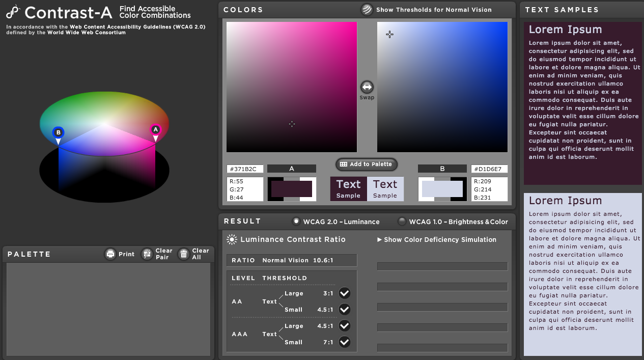The width and height of the screenshot is (644, 360).
Task: Click the Clear All trash icon
Action: [184, 254]
